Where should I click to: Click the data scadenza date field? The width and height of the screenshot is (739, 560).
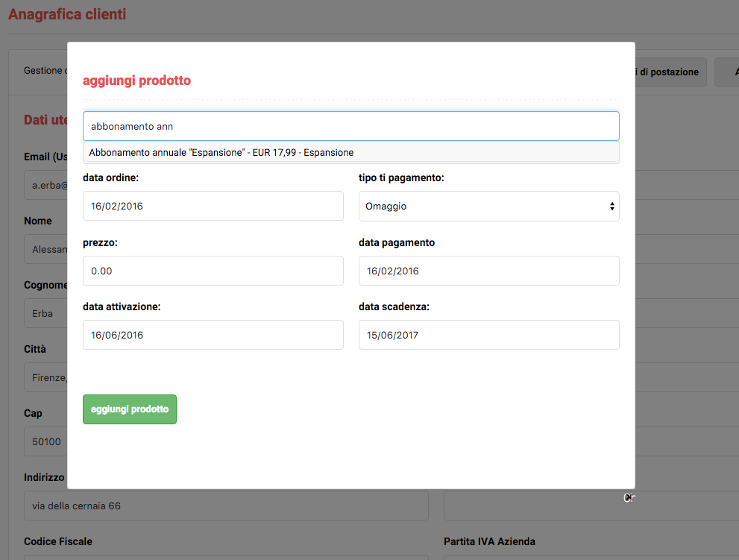488,335
